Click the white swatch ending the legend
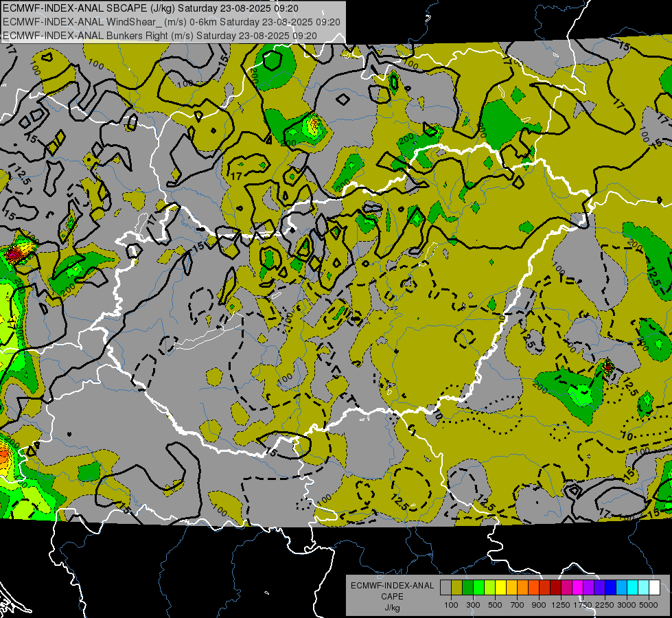The height and width of the screenshot is (618, 672). click(654, 587)
